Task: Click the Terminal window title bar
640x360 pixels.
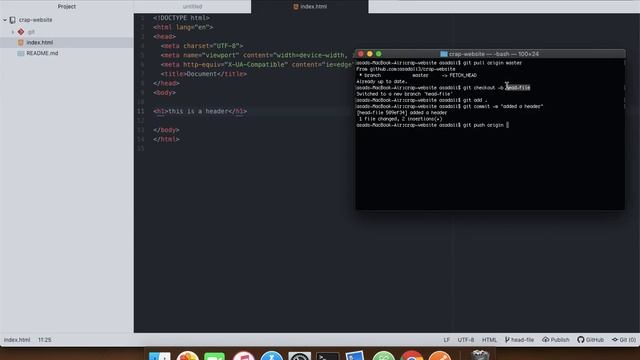Action: (490, 54)
